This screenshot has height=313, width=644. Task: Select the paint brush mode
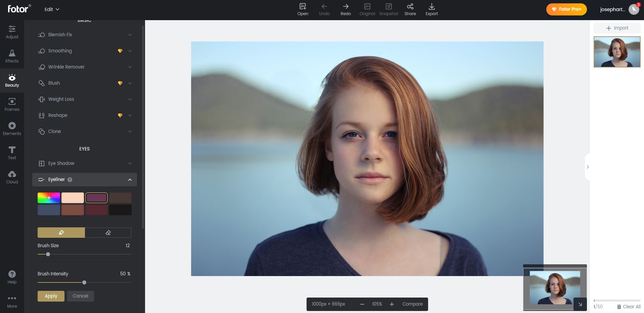pos(61,233)
